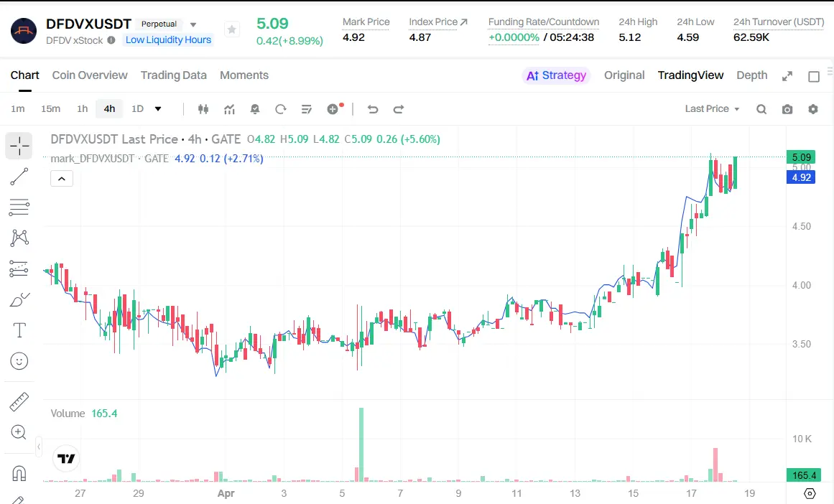Click the DFDV token logo
The width and height of the screenshot is (834, 504).
(x=24, y=31)
